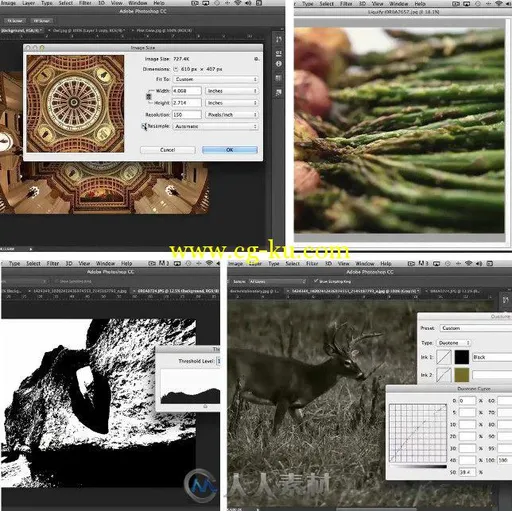Screen dimensions: 512x511
Task: Toggle Show Sampling Ring in the Duotone window options bar
Action: (x=316, y=281)
